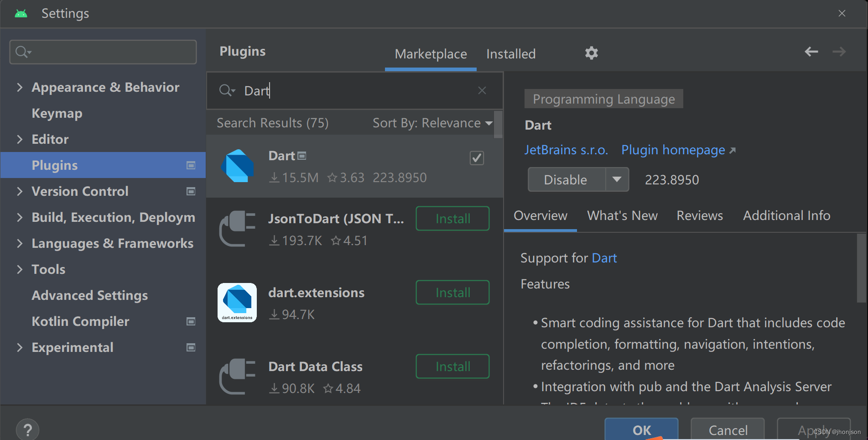Click the Programming Language tag
The height and width of the screenshot is (440, 868).
[603, 99]
